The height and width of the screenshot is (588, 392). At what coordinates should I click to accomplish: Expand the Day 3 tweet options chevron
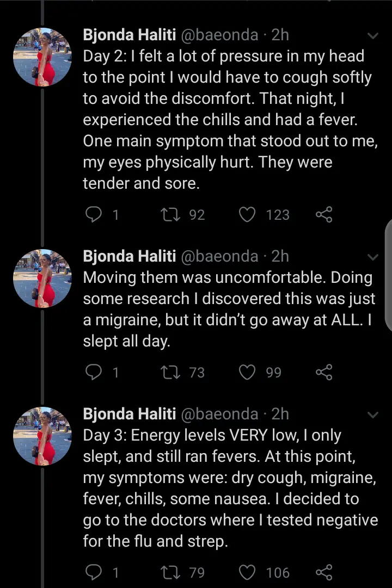[x=373, y=415]
